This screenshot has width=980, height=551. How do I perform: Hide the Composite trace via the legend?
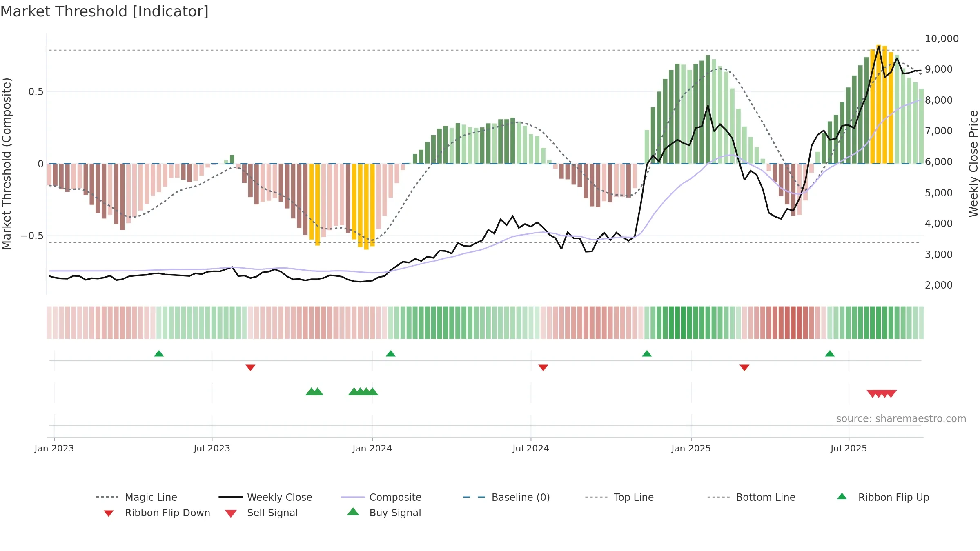pos(381,497)
